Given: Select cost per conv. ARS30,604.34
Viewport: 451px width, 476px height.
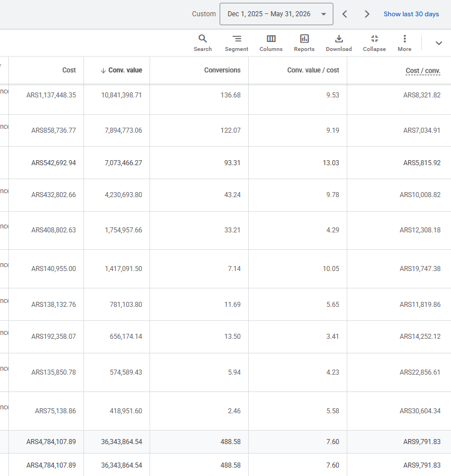Looking at the screenshot, I should coord(420,410).
